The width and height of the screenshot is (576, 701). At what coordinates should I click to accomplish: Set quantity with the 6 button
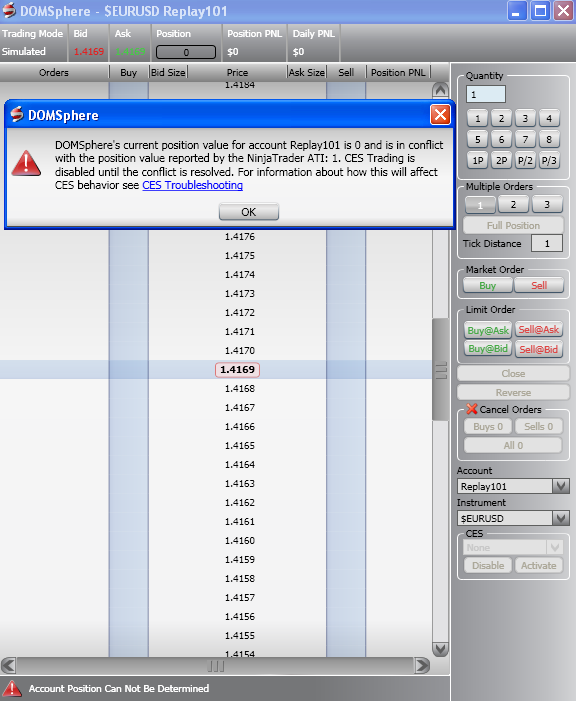[501, 139]
